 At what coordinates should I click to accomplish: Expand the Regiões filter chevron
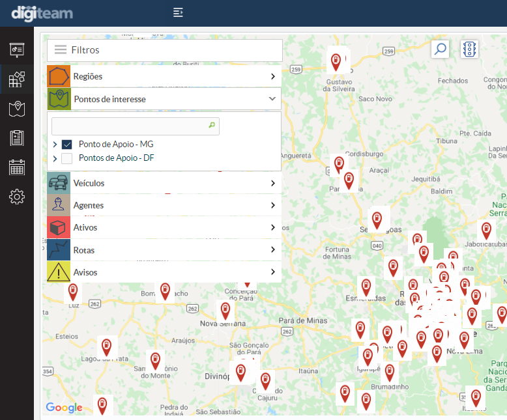[273, 76]
